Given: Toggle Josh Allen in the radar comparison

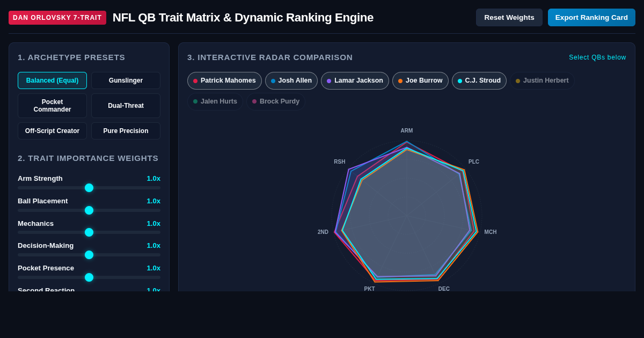Looking at the screenshot, I should 291,80.
